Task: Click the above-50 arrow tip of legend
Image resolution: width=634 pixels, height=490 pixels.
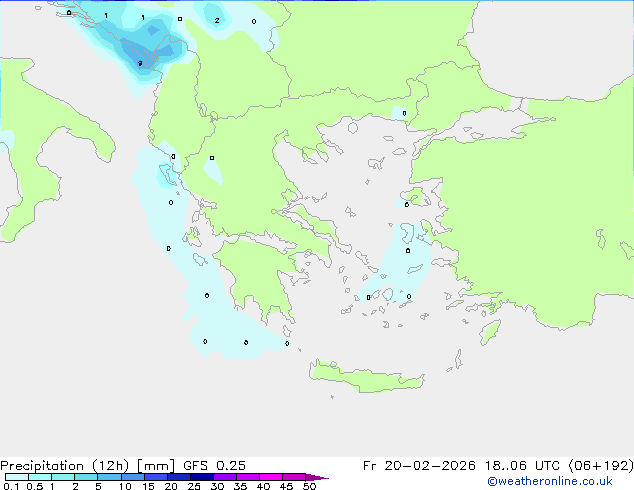Action: 317,477
